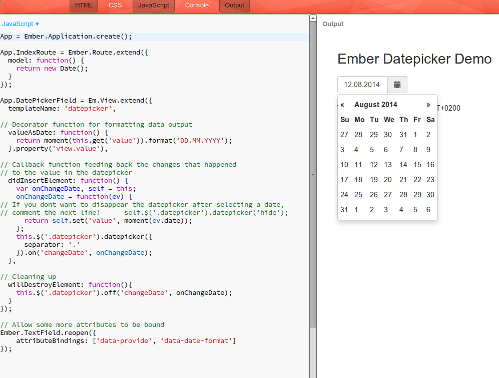The height and width of the screenshot is (378, 499).
Task: Click August 2014 header to switch view
Action: pyautogui.click(x=376, y=105)
